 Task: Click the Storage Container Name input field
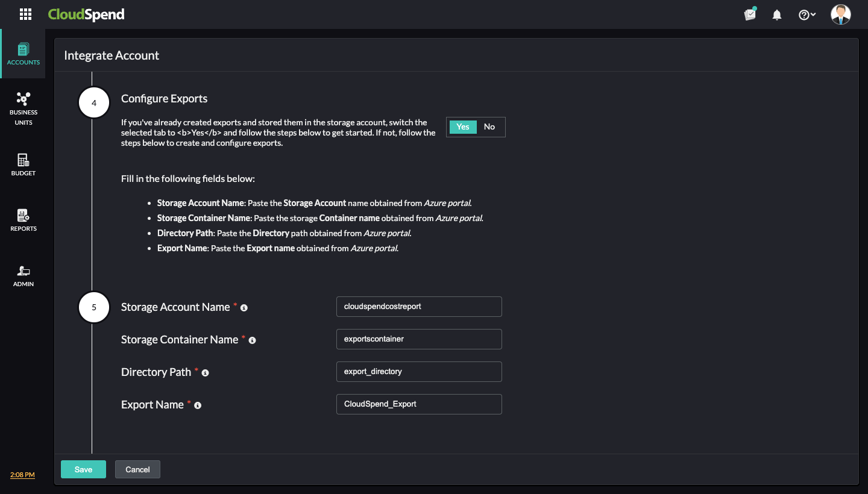tap(419, 339)
